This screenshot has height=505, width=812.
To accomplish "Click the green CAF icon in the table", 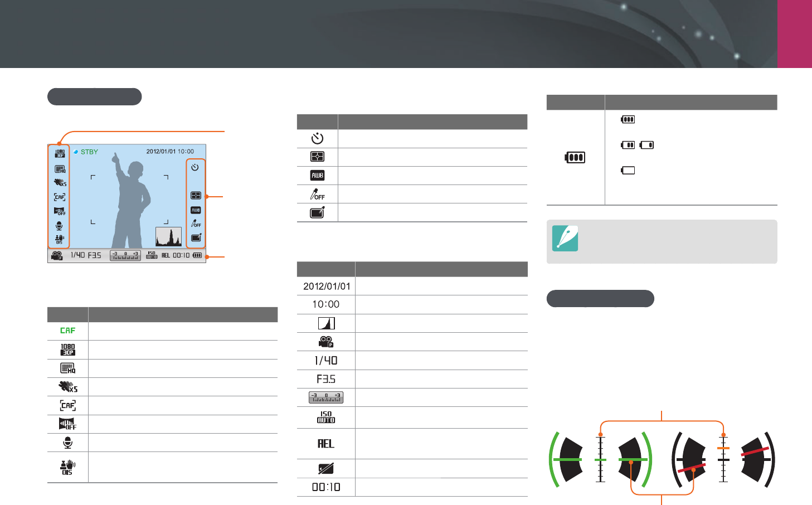I will coord(67,331).
